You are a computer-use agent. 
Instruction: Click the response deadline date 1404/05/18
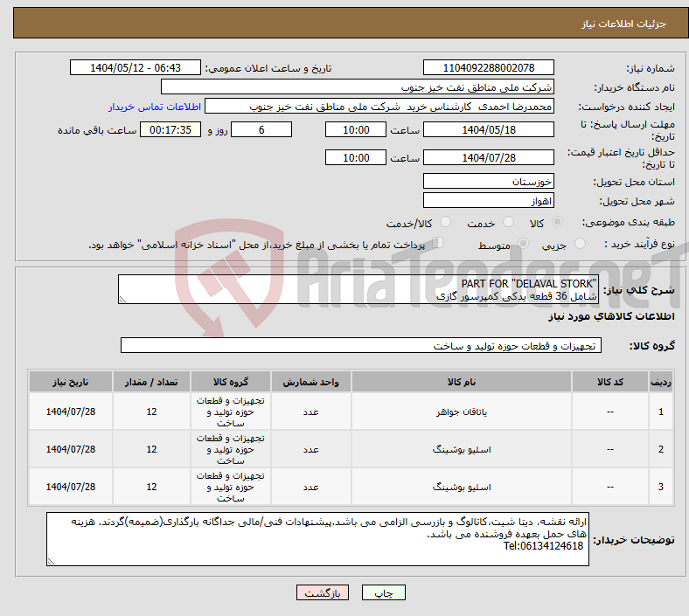(x=488, y=129)
